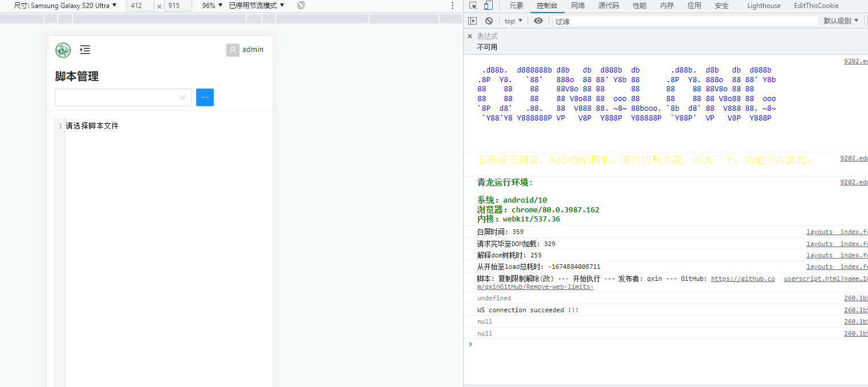
Task: Open the top JavaScript context dropdown
Action: (513, 21)
